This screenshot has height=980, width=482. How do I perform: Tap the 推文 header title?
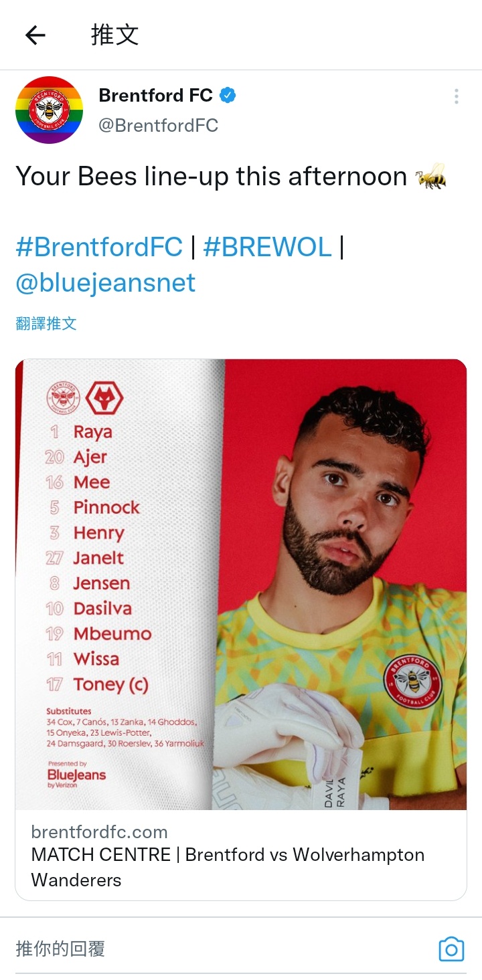click(114, 35)
